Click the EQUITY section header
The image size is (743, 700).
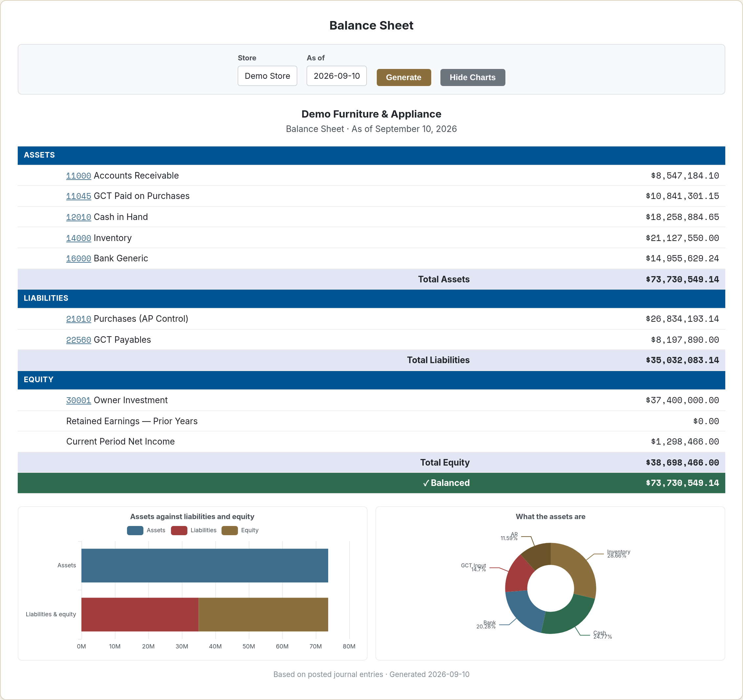click(x=371, y=380)
